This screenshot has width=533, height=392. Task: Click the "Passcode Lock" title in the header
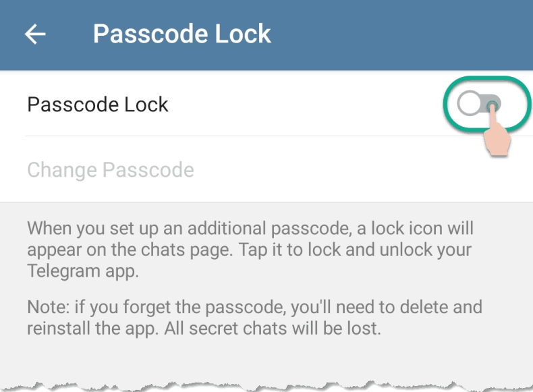(181, 34)
